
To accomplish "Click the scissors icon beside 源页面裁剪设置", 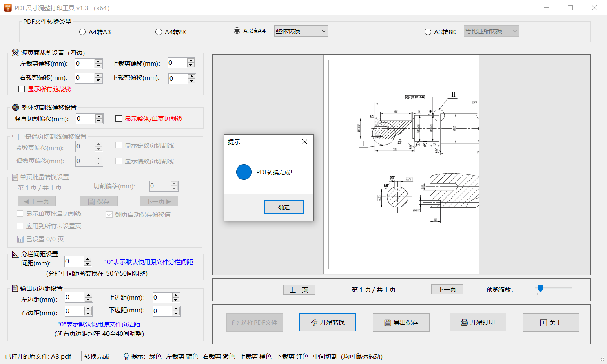I will click(16, 53).
